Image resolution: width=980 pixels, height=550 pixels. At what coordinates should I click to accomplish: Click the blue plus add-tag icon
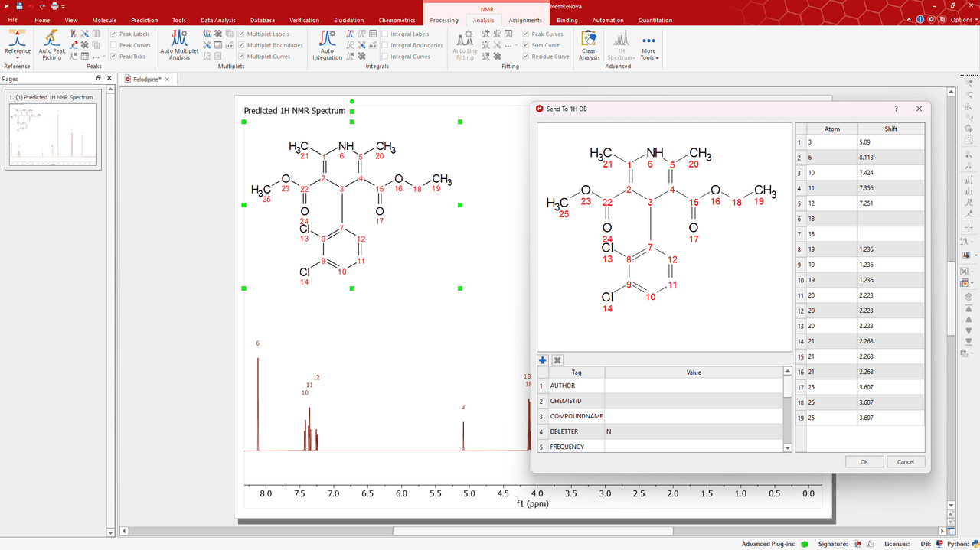pos(543,360)
